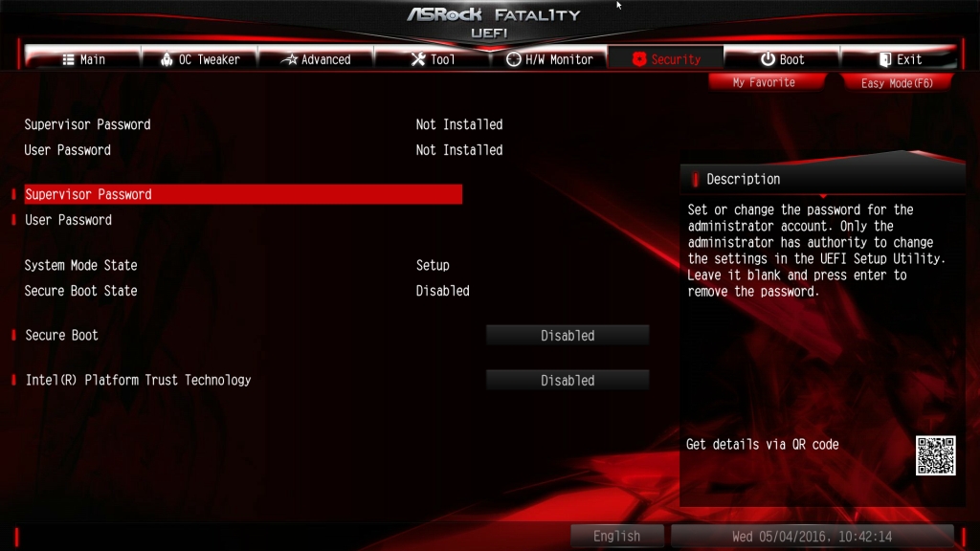The width and height of the screenshot is (980, 551).
Task: Click the H/W Monitor gauge icon
Action: pos(513,59)
